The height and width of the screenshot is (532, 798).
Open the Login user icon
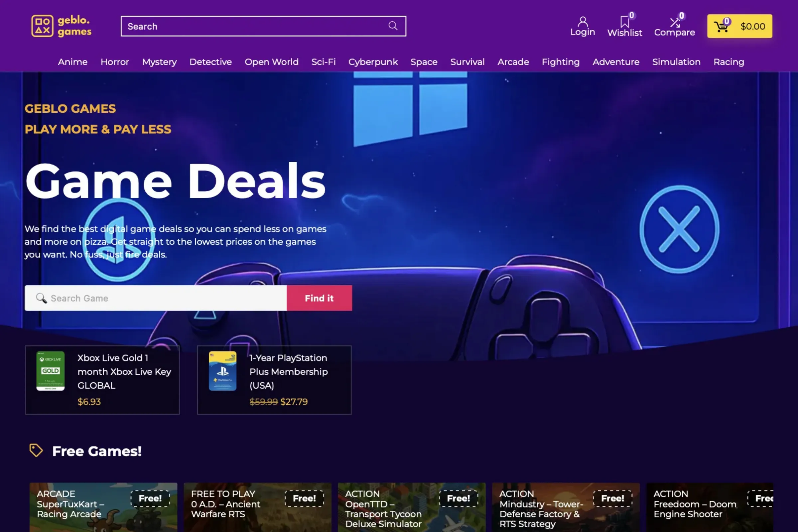pos(583,22)
